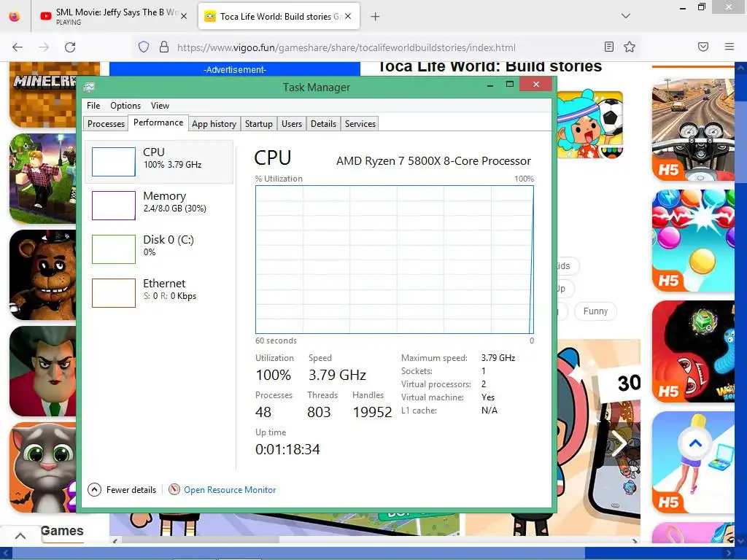
Task: Click the Firefox back arrow button
Action: click(x=18, y=47)
